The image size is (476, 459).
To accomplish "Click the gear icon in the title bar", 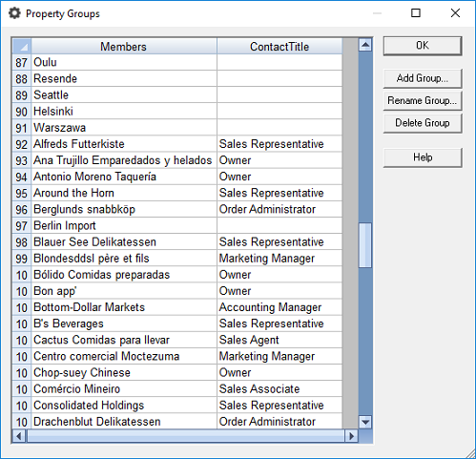I will pyautogui.click(x=14, y=13).
